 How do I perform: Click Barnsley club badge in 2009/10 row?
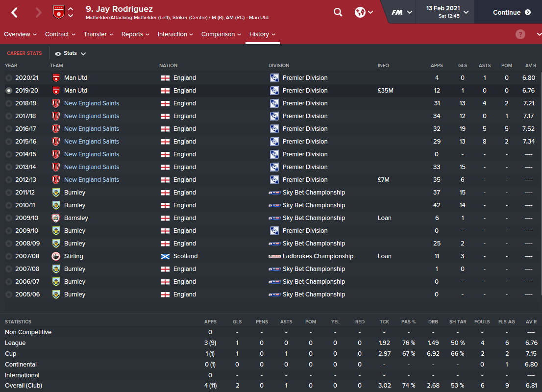(x=56, y=218)
